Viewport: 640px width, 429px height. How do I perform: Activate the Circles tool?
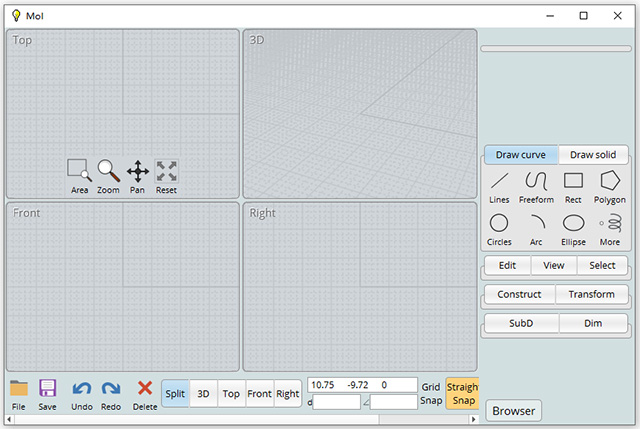(x=499, y=227)
